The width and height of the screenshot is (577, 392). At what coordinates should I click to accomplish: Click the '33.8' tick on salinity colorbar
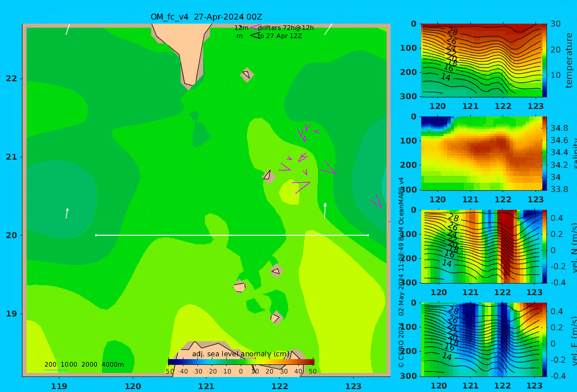click(x=559, y=189)
